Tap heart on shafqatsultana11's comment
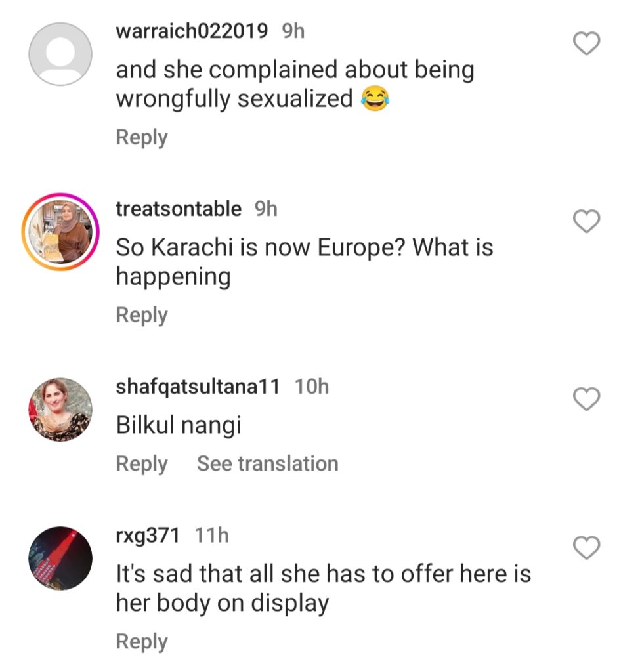640x672 pixels. point(586,398)
